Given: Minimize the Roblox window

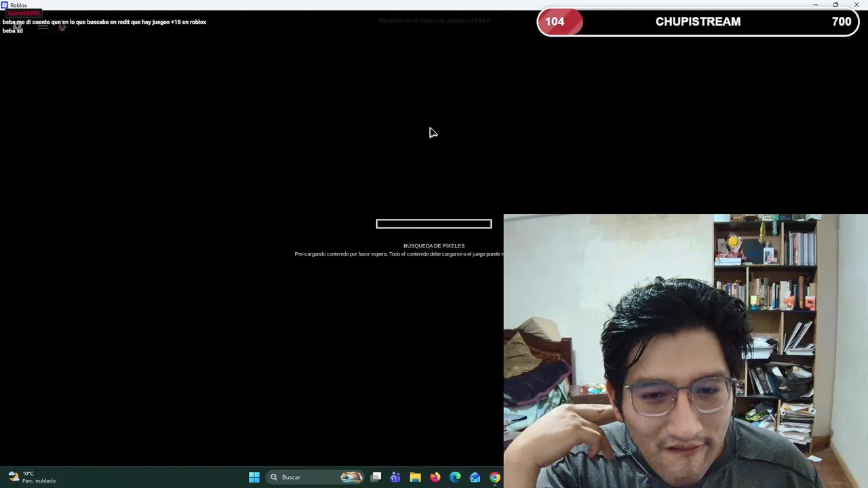Looking at the screenshot, I should click(x=815, y=5).
